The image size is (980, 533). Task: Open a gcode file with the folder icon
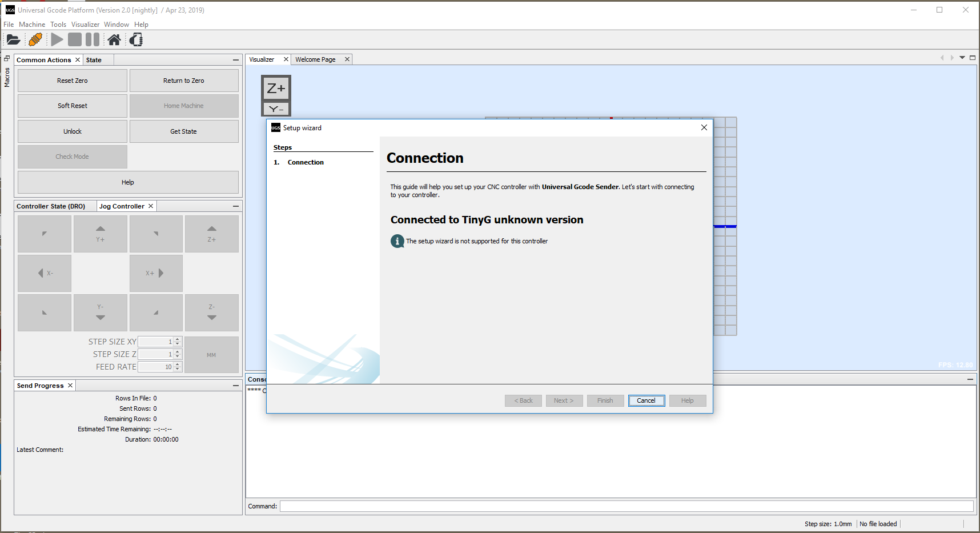pos(13,39)
